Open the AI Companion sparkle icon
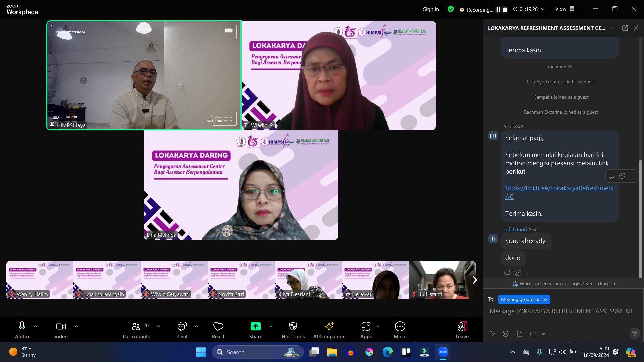Screen dimensions: 644x362 pyautogui.click(x=329, y=327)
